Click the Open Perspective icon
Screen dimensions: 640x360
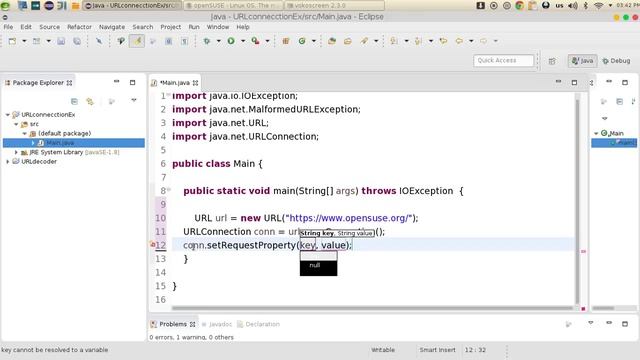click(552, 61)
